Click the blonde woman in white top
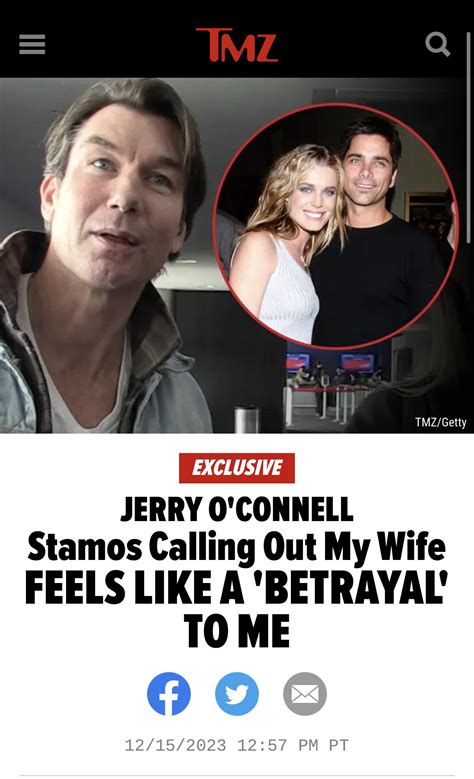474x779 pixels. point(288,243)
